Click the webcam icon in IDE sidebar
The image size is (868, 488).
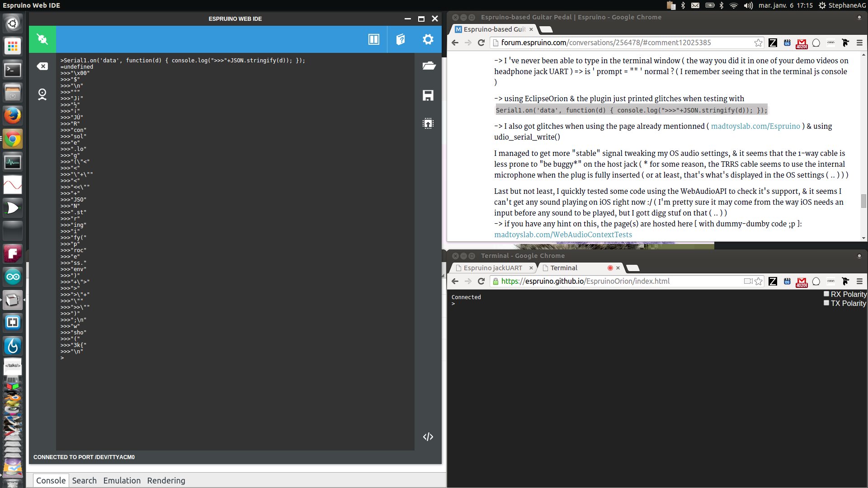[x=42, y=94]
